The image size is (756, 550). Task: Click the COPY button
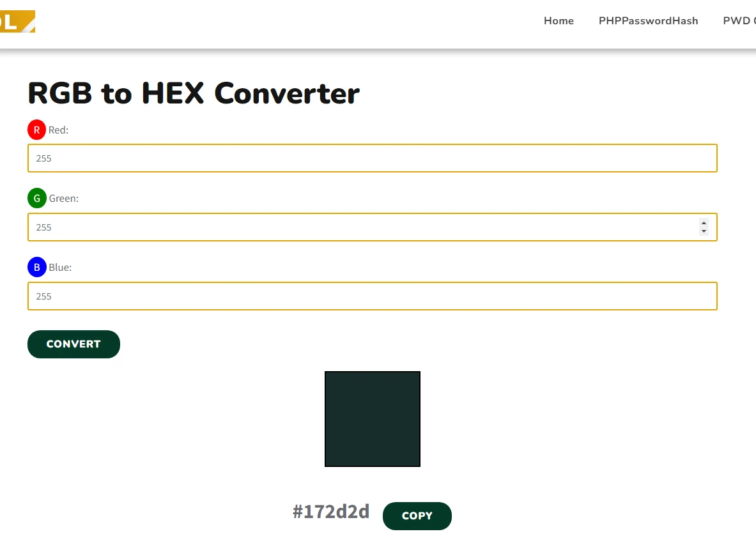coord(417,516)
